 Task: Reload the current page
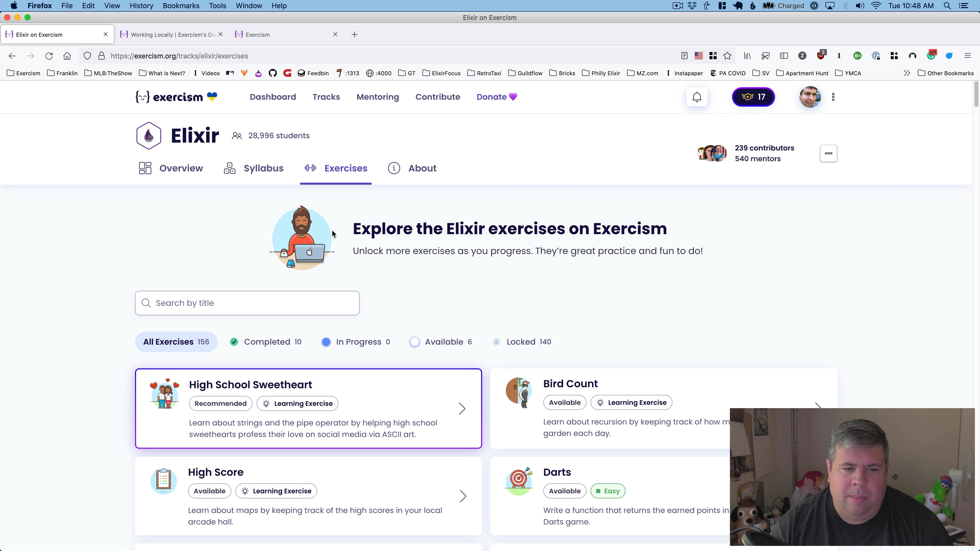(x=49, y=56)
